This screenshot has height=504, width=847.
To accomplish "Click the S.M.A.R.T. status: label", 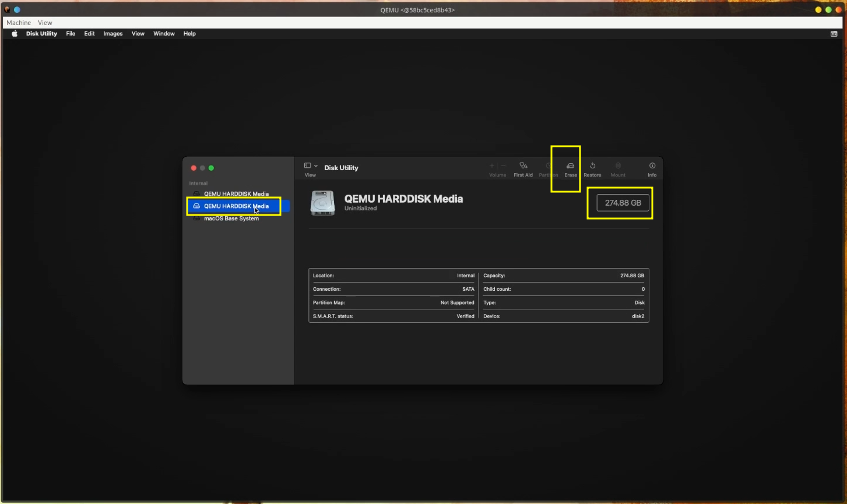I will click(333, 316).
